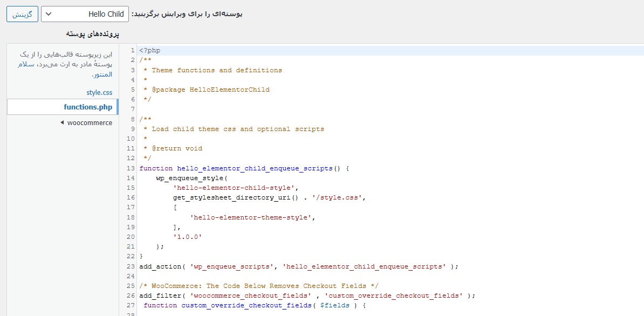Image resolution: width=644 pixels, height=316 pixels.
Task: Open style.css from the theme files sidebar
Action: coord(99,92)
